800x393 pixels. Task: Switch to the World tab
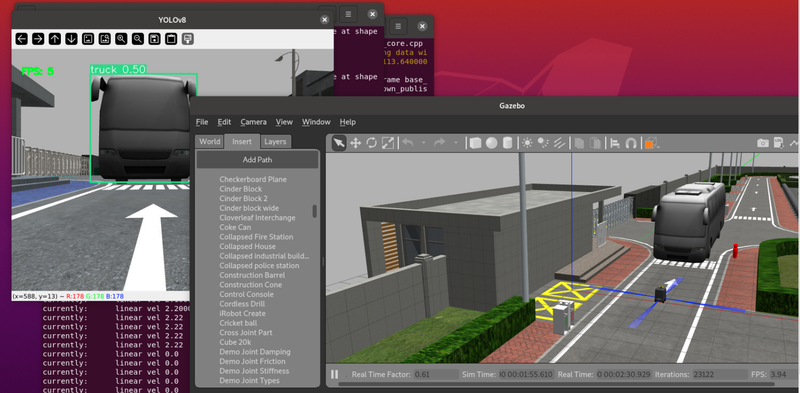click(x=210, y=141)
